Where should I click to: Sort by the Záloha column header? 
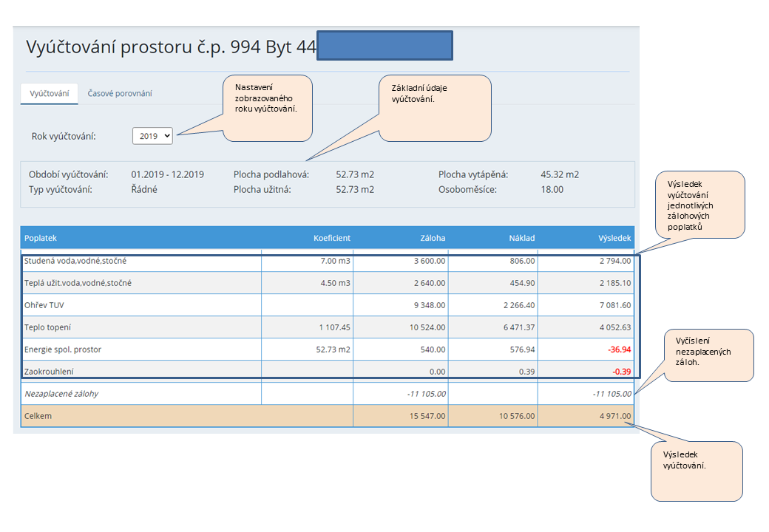tap(431, 238)
